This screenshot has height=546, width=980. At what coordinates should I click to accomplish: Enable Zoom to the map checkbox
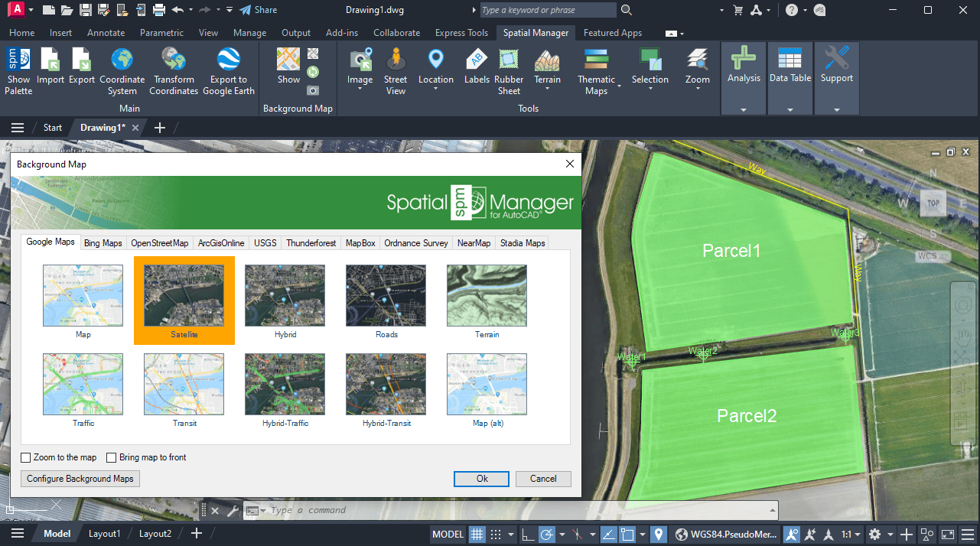(26, 457)
